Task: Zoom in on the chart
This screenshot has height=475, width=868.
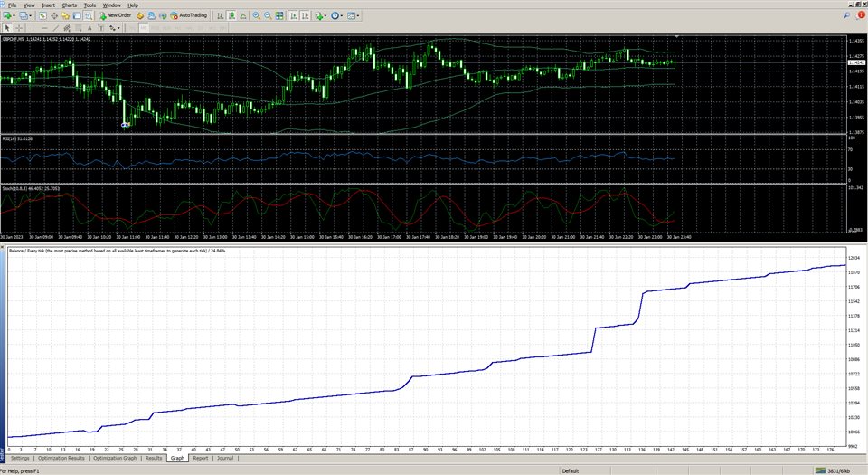Action: 256,15
